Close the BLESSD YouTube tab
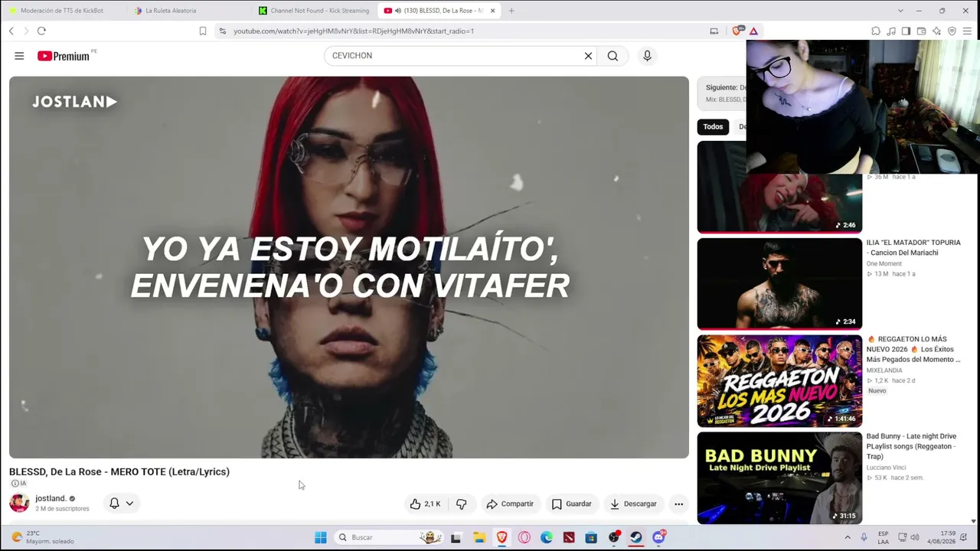 click(492, 11)
